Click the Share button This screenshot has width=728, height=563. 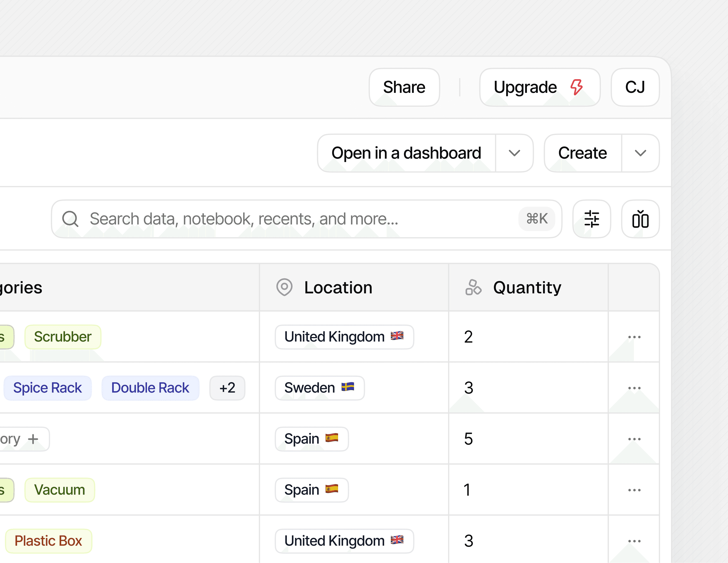point(404,87)
